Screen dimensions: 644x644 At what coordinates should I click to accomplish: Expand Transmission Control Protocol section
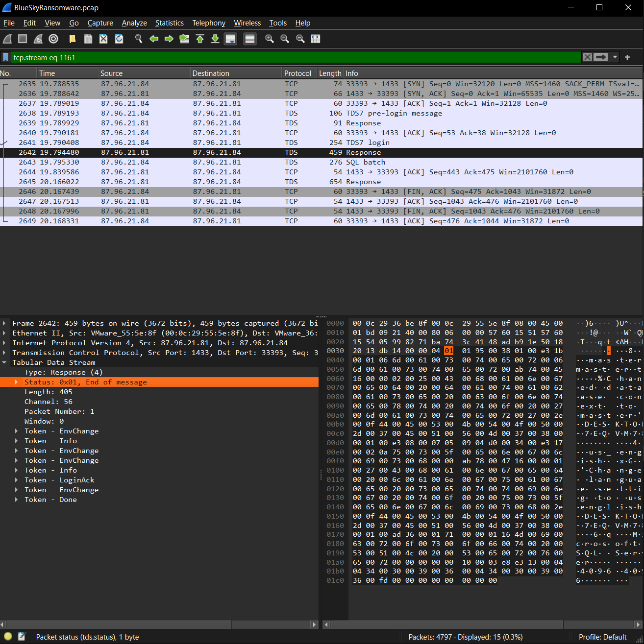click(x=4, y=353)
